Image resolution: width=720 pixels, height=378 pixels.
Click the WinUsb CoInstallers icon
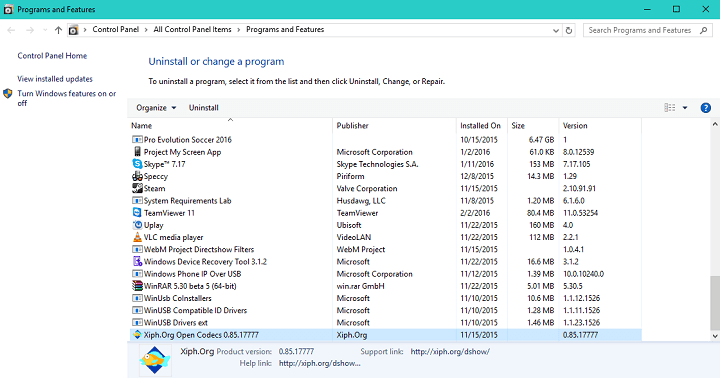[137, 298]
